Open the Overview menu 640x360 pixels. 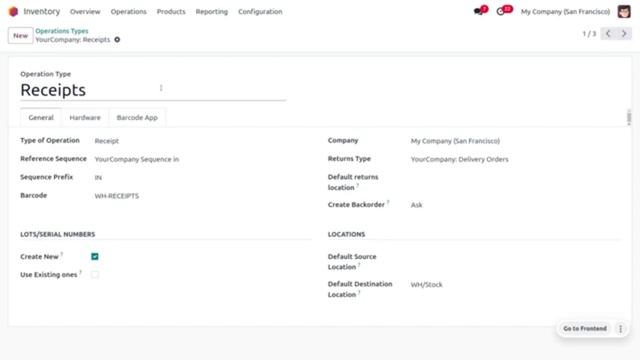(85, 11)
